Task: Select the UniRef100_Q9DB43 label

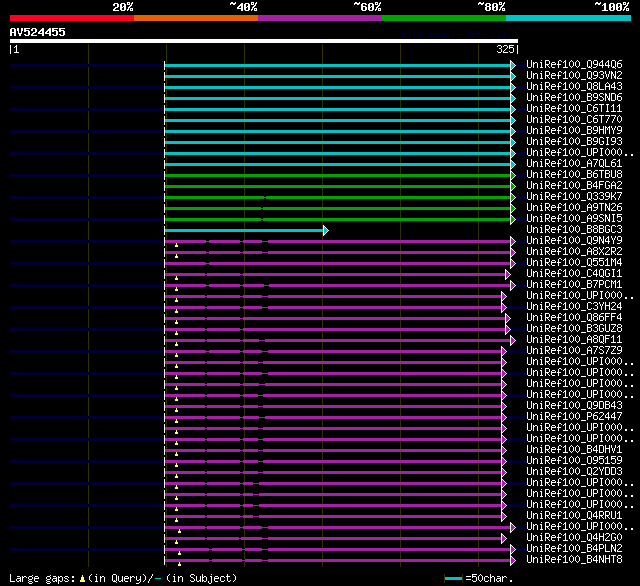Action: (574, 405)
